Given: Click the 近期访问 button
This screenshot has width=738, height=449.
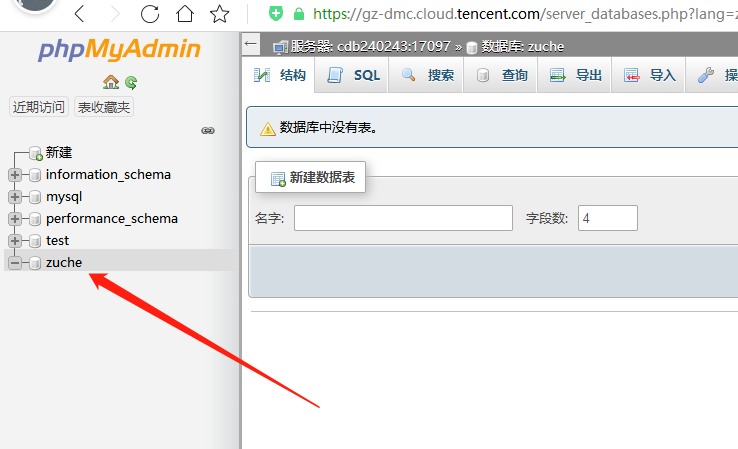Looking at the screenshot, I should (x=39, y=107).
